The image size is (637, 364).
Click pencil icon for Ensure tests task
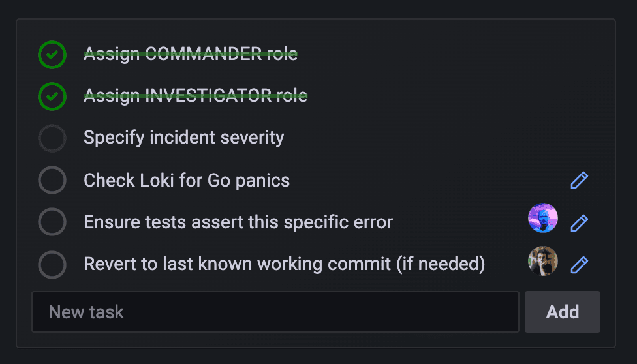[x=579, y=223]
